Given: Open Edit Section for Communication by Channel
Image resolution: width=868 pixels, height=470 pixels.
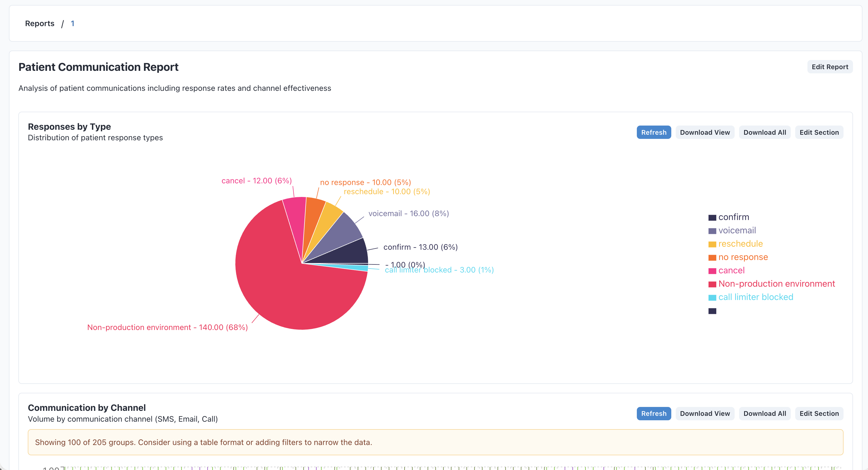Looking at the screenshot, I should click(819, 413).
